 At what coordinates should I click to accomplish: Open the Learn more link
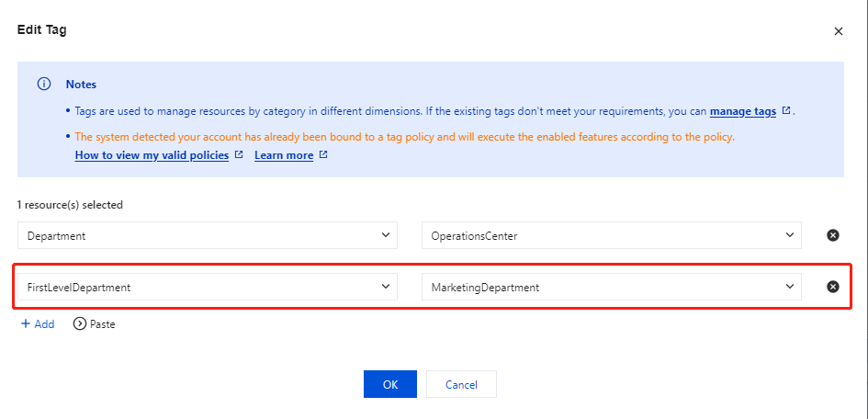coord(284,155)
